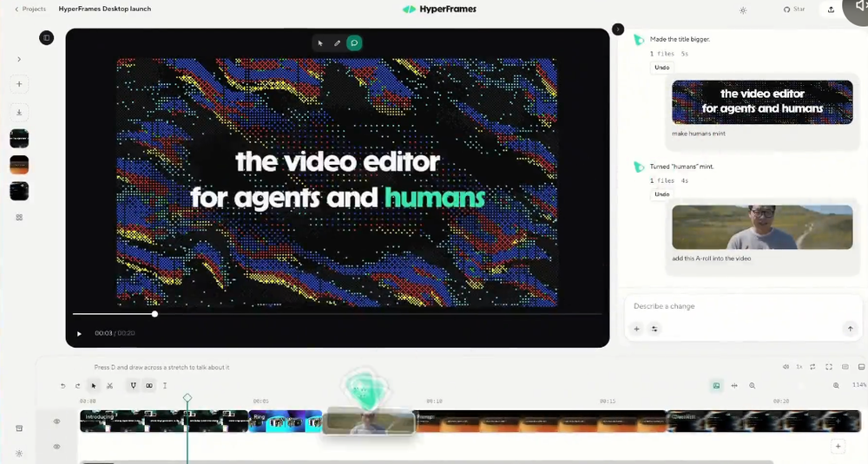Click the download icon in left sidebar
Screen dimensions: 868x464
point(19,112)
